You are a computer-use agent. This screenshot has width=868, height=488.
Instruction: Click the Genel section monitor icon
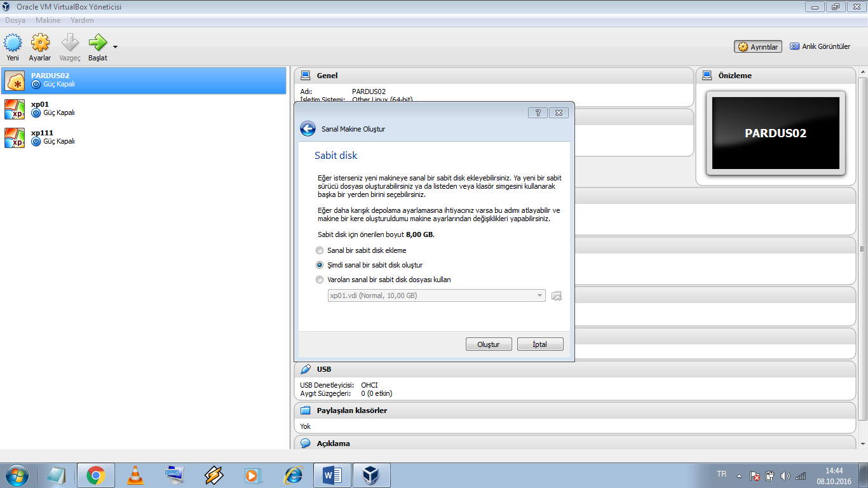point(306,76)
